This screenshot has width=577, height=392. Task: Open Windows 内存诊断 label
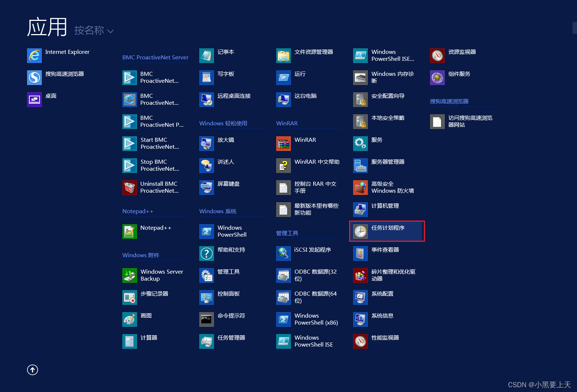coord(393,77)
